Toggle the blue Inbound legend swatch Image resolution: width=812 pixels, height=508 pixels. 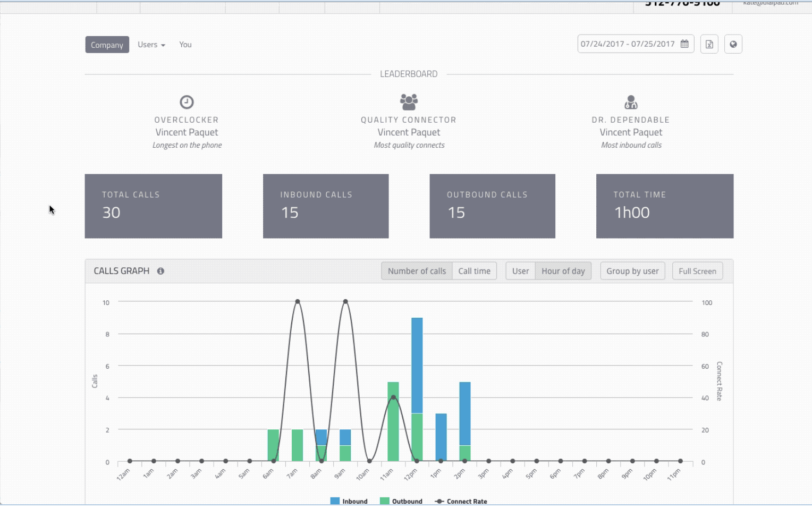point(335,501)
